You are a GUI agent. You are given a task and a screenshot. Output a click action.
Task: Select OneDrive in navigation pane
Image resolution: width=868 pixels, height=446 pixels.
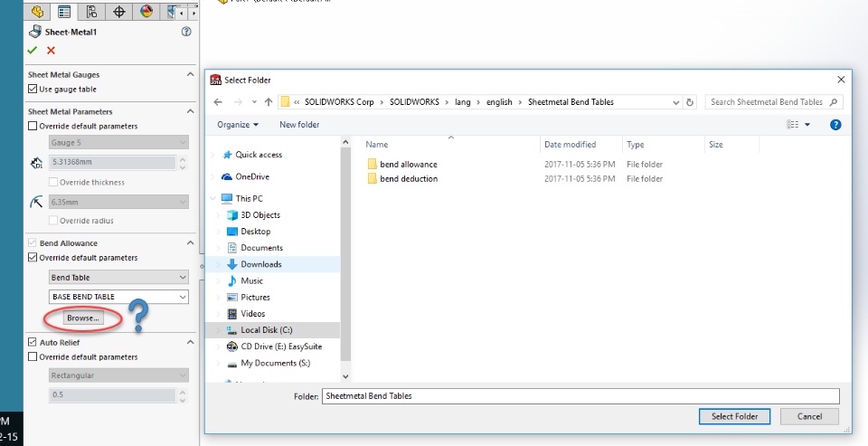point(252,176)
